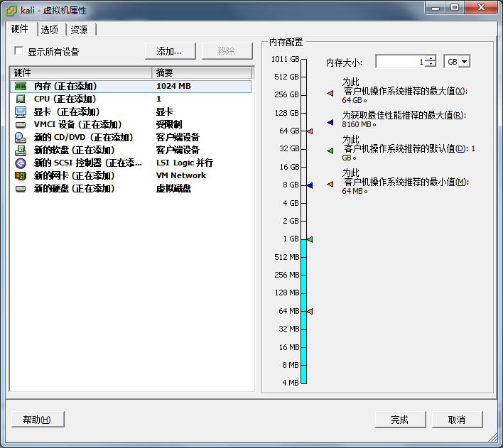Click the VM Network summary value
Viewport: 503px width, 448px height.
coord(181,176)
